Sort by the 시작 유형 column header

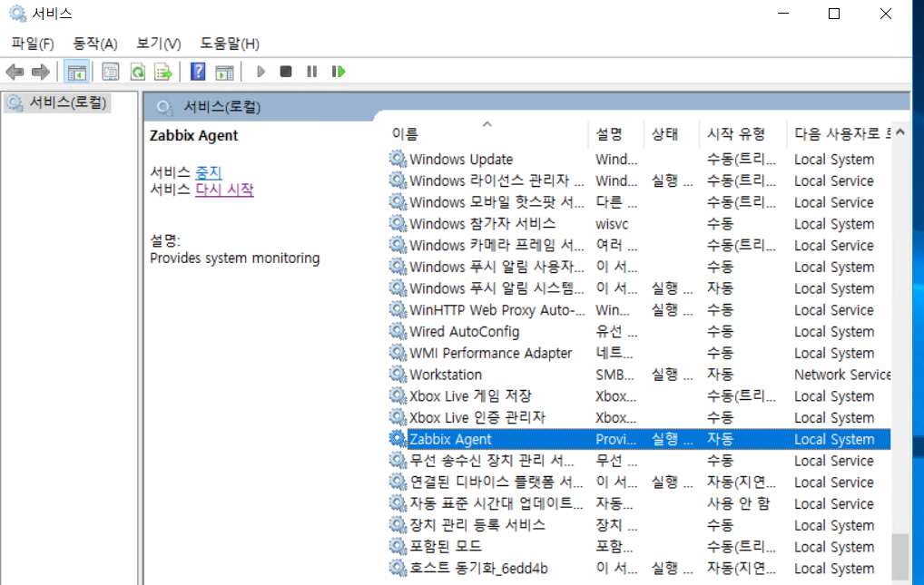pyautogui.click(x=742, y=133)
